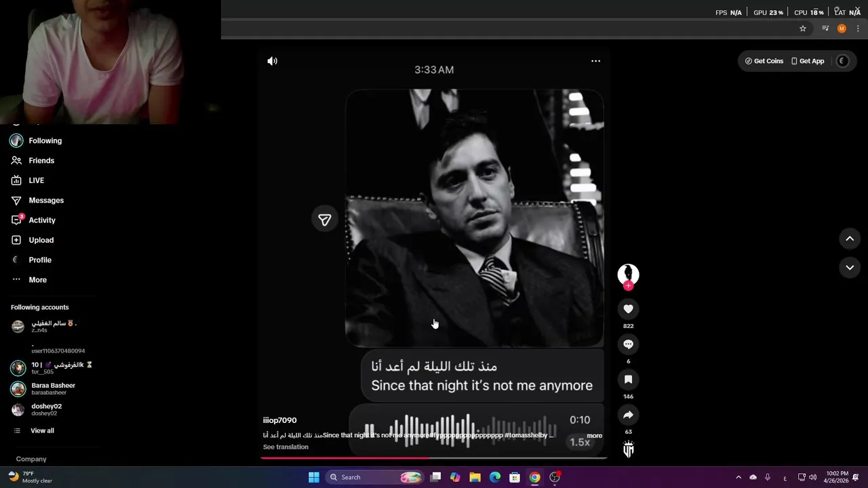
Task: Switch input language via tray indicator
Action: click(785, 478)
